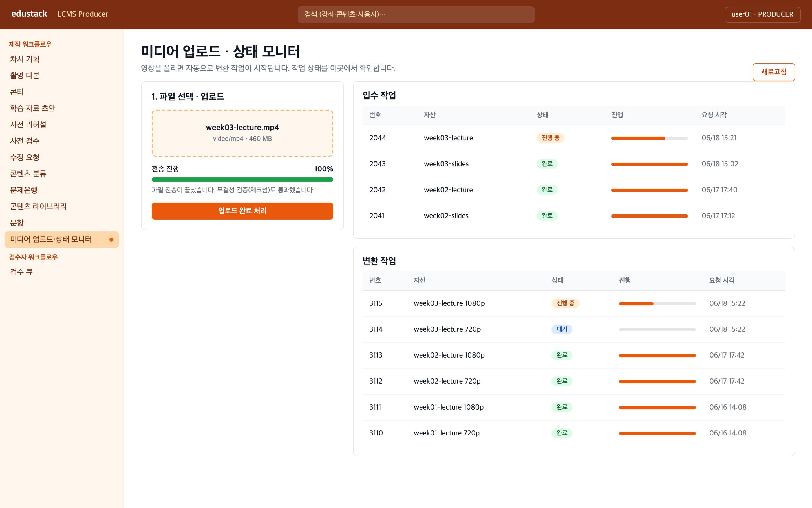The image size is (812, 508).
Task: Click week01-lecture 720p asset name
Action: pyautogui.click(x=447, y=433)
